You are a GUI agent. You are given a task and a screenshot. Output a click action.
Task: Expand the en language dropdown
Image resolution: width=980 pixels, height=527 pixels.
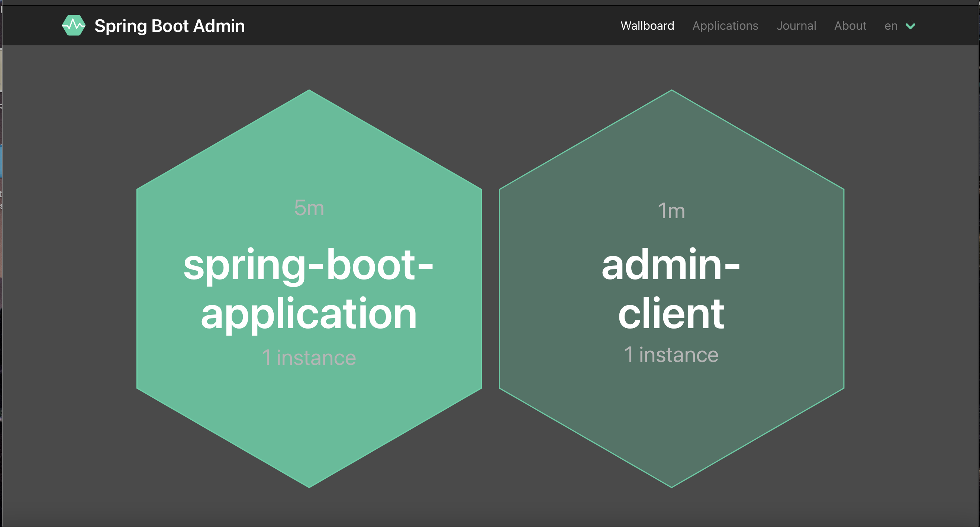coord(900,26)
